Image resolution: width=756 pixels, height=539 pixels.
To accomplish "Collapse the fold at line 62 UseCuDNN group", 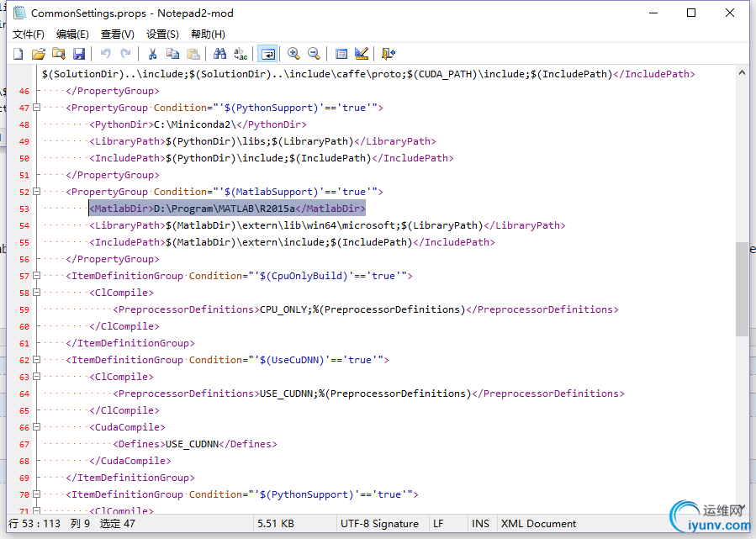I will click(36, 360).
